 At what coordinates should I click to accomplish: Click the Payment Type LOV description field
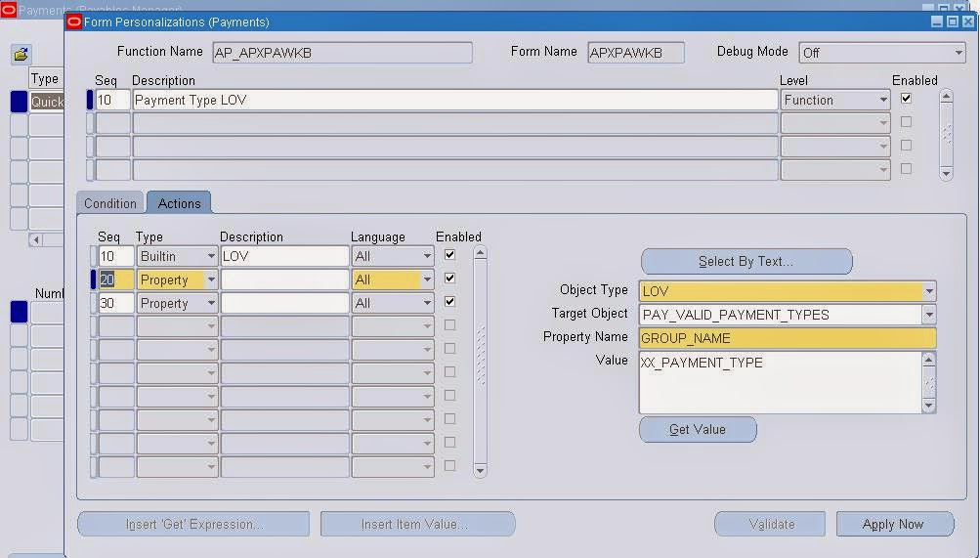click(x=454, y=100)
